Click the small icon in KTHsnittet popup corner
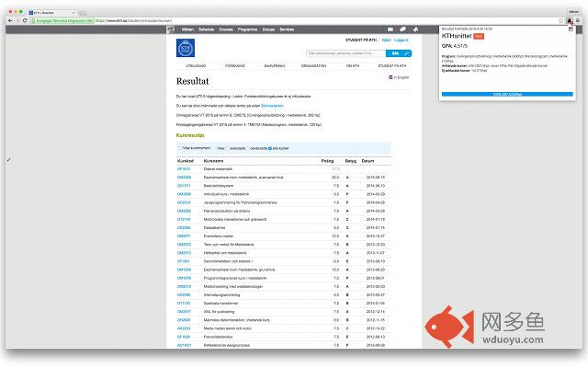The width and height of the screenshot is (588, 368). tap(571, 29)
